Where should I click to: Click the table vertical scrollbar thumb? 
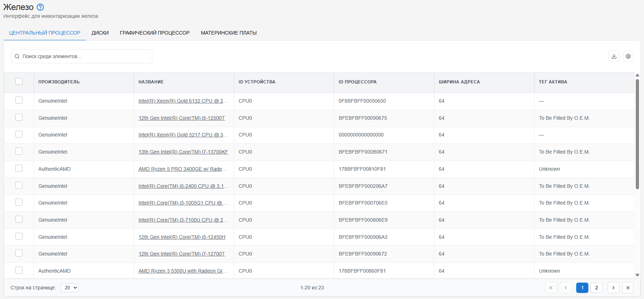637,134
